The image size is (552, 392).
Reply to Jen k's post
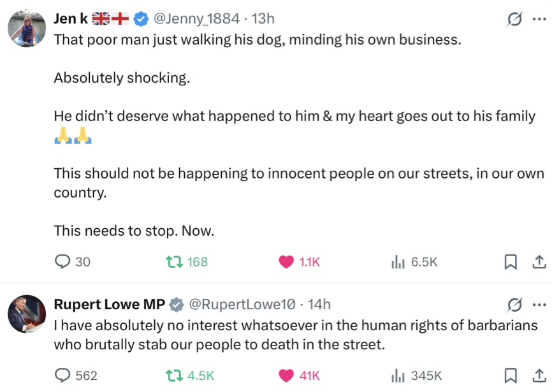[x=63, y=261]
